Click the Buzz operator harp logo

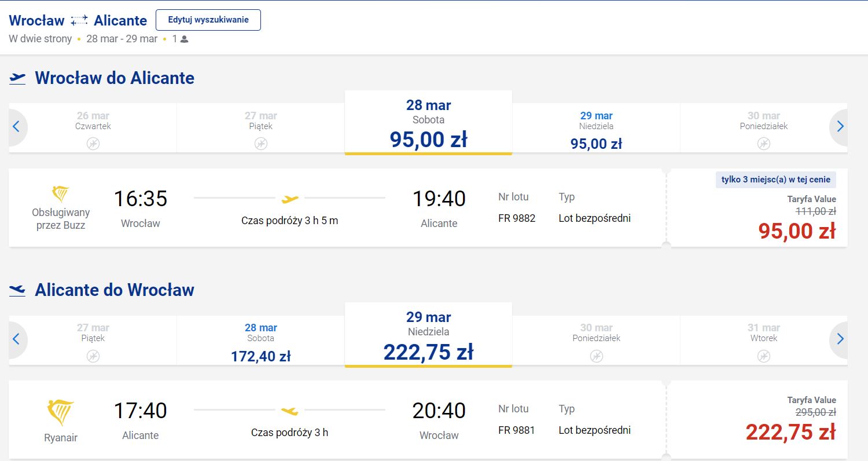(x=60, y=193)
